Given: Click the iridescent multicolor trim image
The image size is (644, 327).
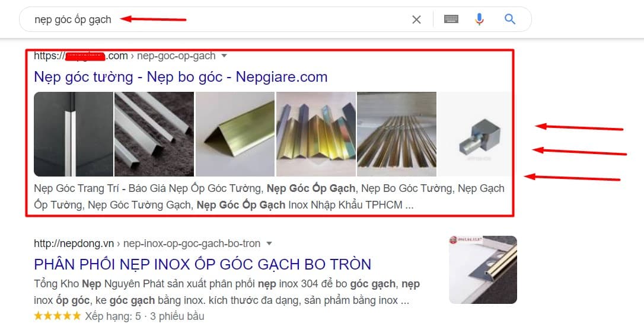Looking at the screenshot, I should click(315, 134).
